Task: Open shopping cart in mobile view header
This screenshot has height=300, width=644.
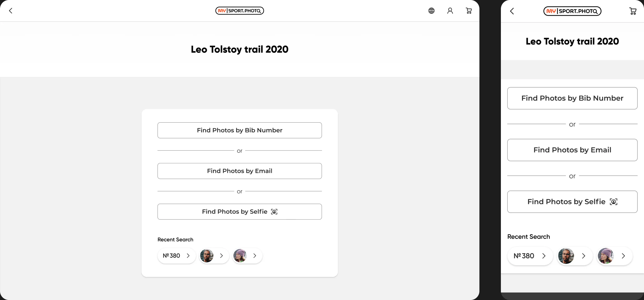Action: [633, 11]
